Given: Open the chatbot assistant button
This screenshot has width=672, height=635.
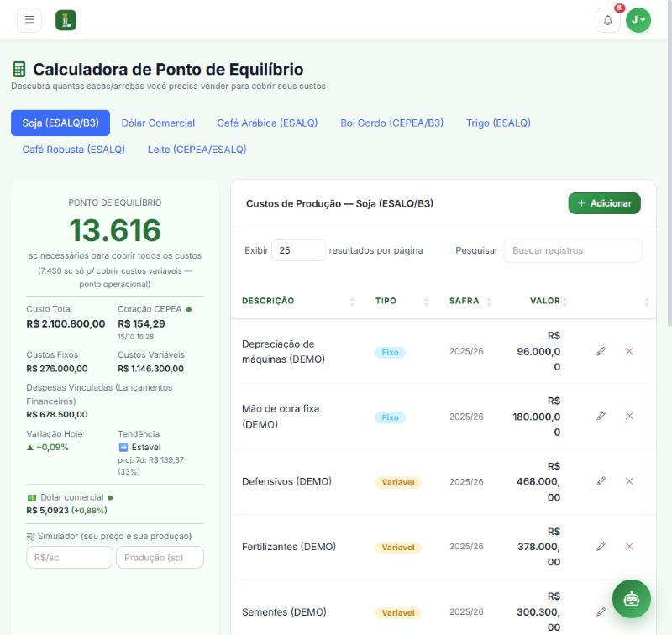Looking at the screenshot, I should [x=632, y=599].
